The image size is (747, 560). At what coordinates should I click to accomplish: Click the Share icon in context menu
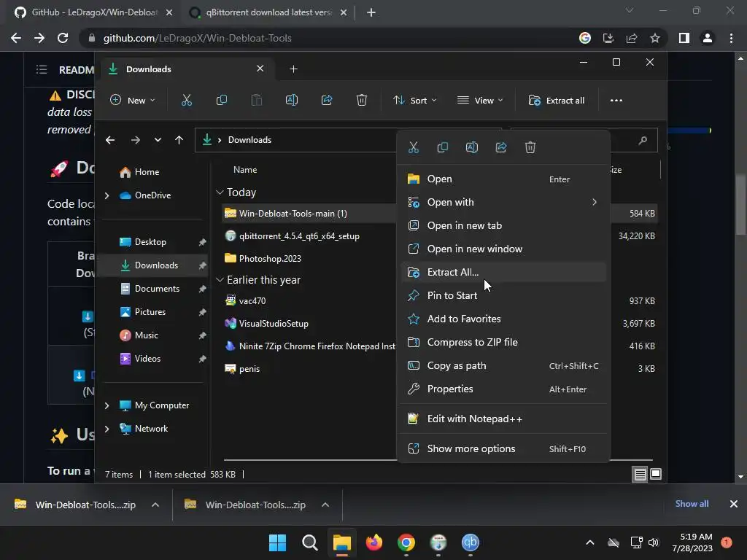click(x=501, y=147)
